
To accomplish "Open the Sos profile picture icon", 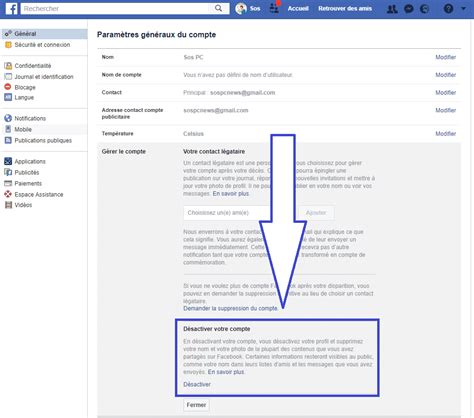I will click(241, 9).
